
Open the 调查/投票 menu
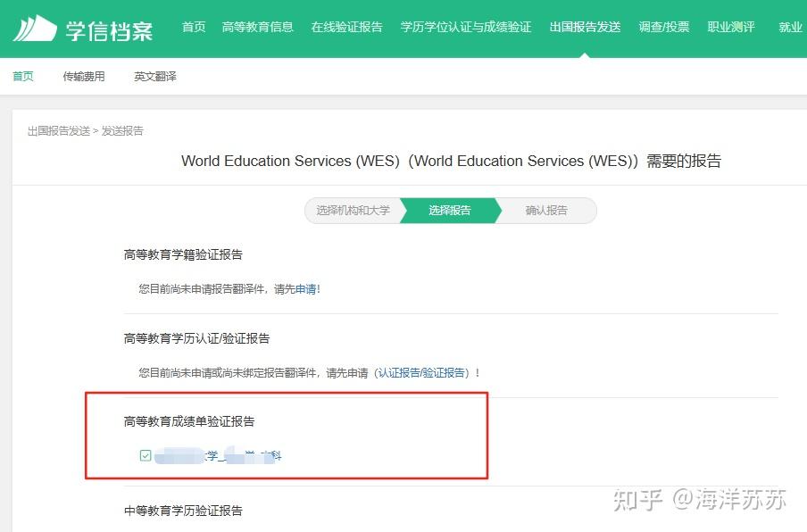point(663,27)
